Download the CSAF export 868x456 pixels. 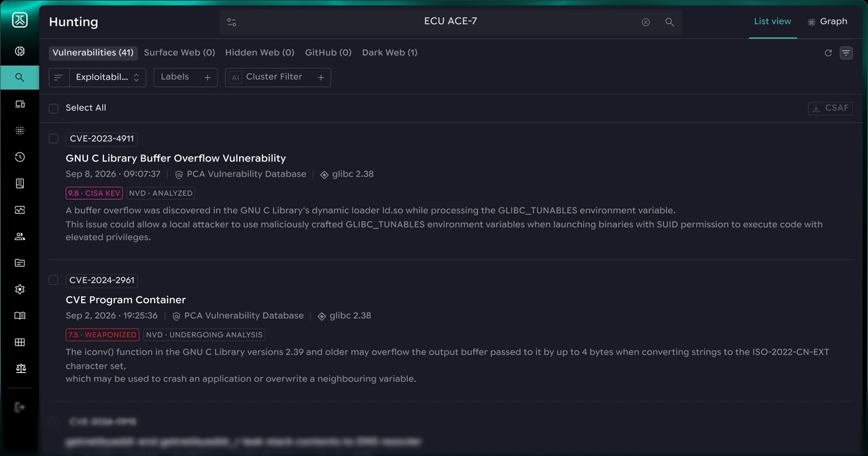pyautogui.click(x=830, y=109)
